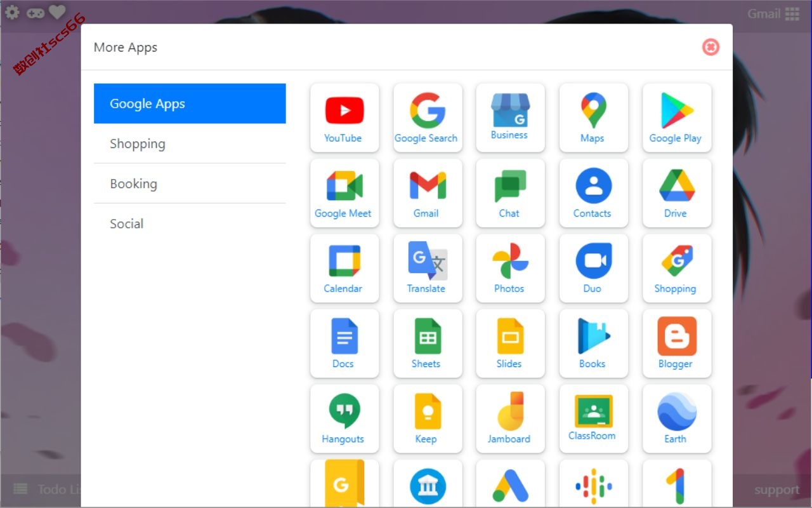Open the apps grid icon
This screenshot has height=508, width=812.
(792, 13)
